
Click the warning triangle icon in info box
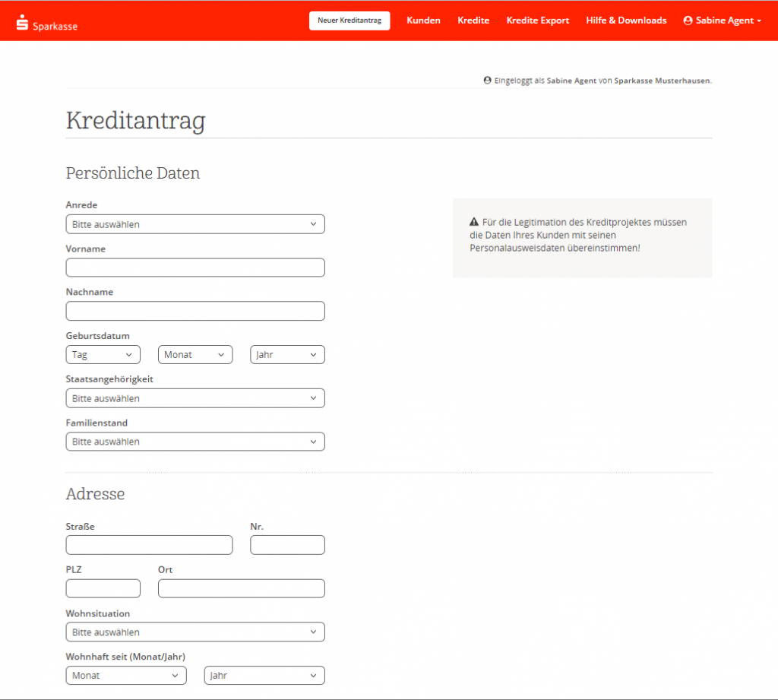473,223
